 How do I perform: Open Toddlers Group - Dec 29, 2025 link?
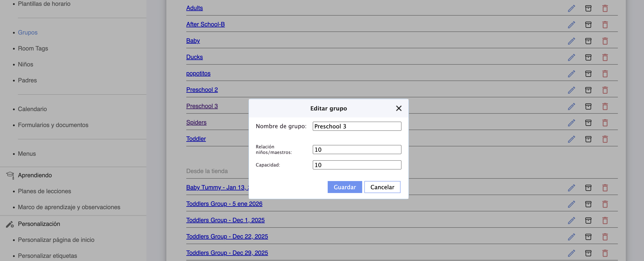click(227, 253)
